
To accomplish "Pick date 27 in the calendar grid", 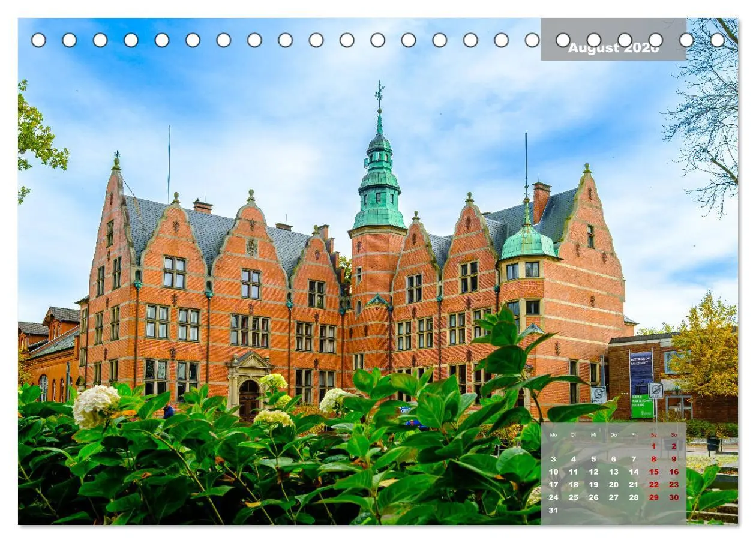I will point(613,497).
